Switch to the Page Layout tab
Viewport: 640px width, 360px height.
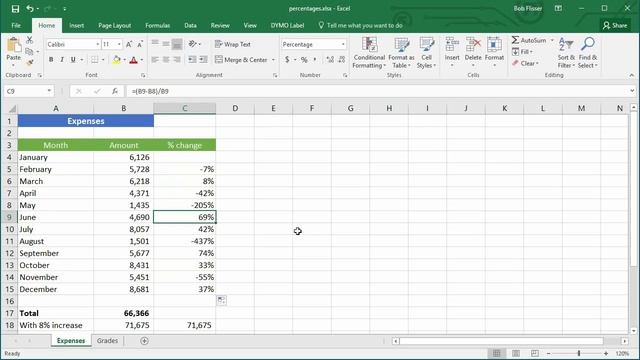tap(114, 25)
